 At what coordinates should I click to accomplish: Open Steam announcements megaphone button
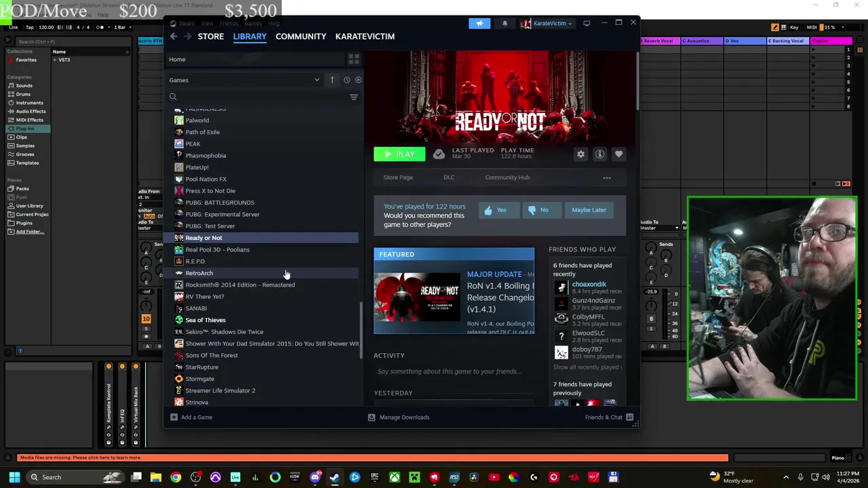click(479, 23)
